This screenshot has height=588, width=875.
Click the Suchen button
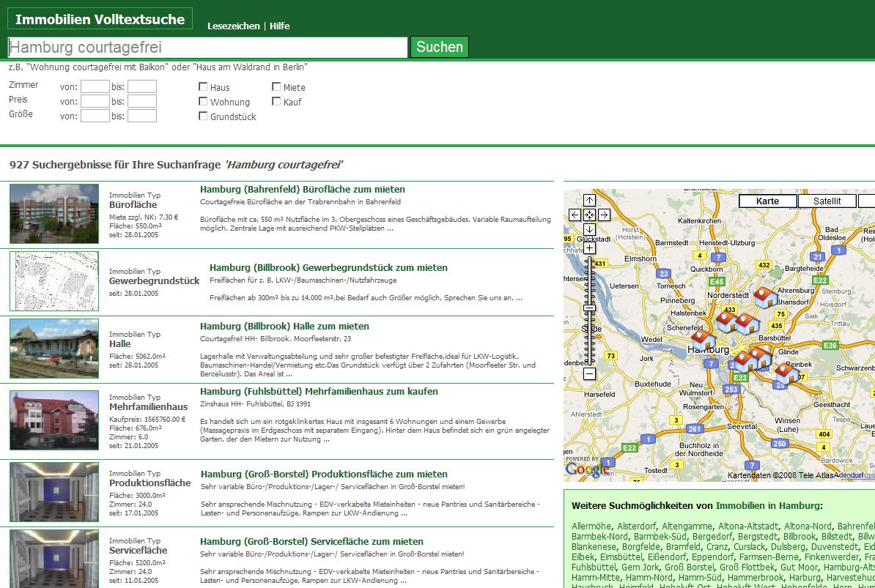point(440,47)
